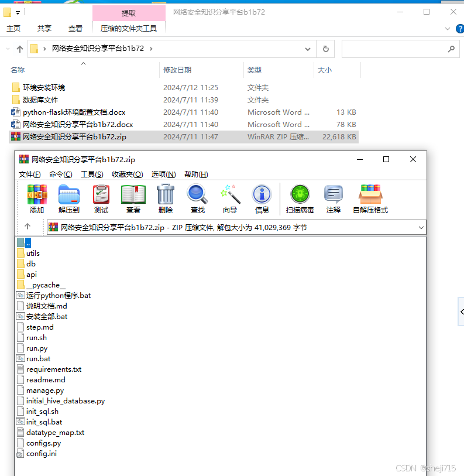
Task: Sort by 修改日期 column header
Action: 177,70
